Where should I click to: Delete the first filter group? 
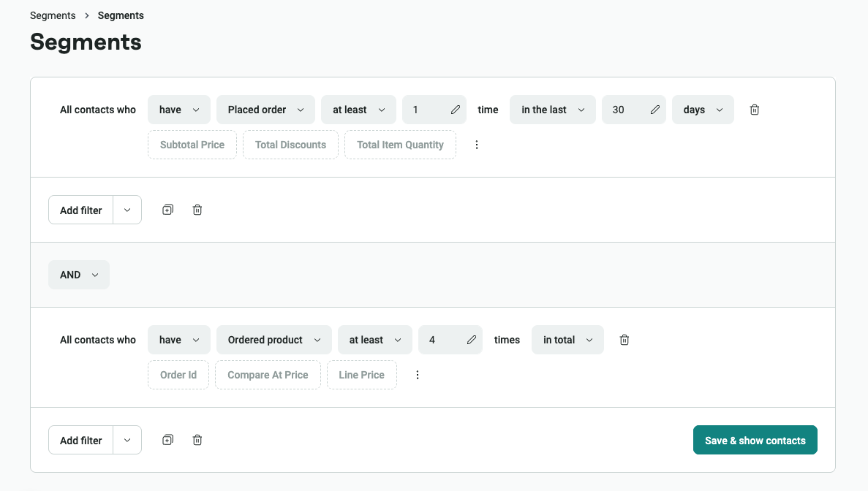tap(197, 210)
